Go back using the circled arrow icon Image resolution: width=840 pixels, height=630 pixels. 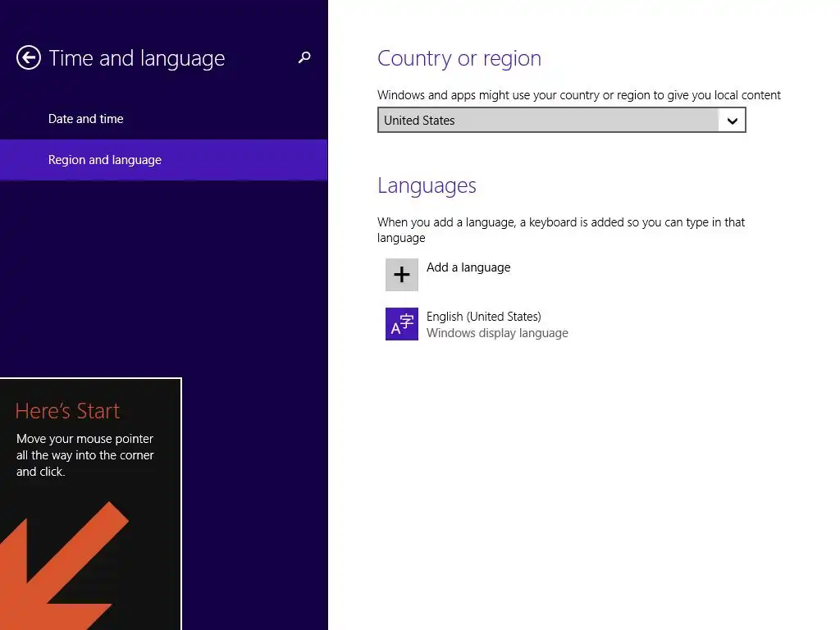coord(29,57)
